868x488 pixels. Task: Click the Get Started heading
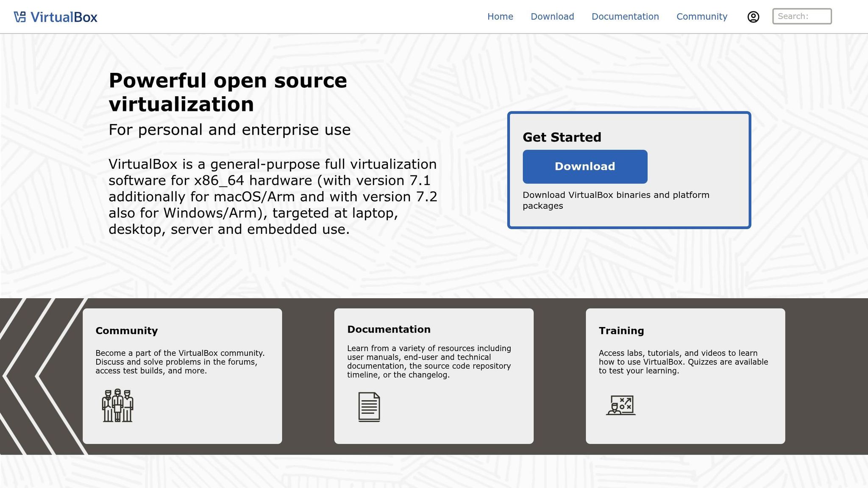click(562, 137)
